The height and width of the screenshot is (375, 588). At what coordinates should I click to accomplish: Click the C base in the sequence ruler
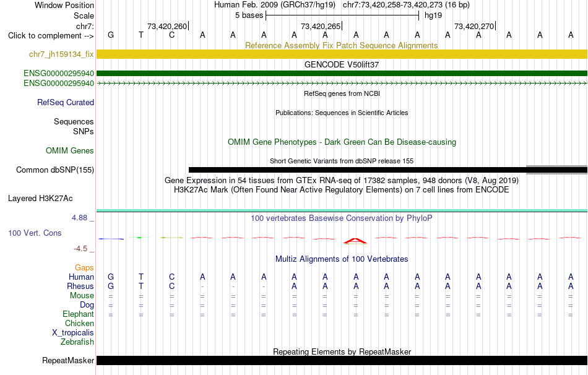171,35
